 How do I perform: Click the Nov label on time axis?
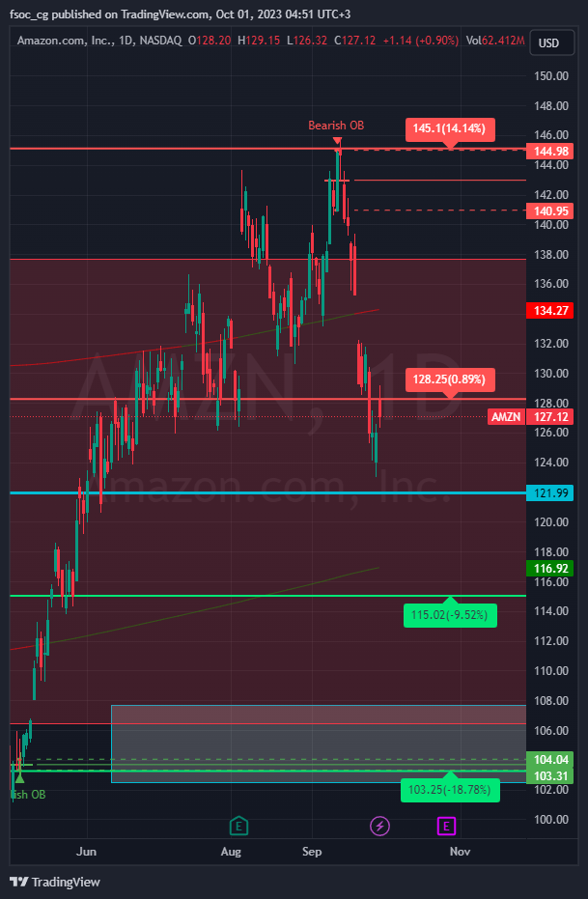[460, 852]
